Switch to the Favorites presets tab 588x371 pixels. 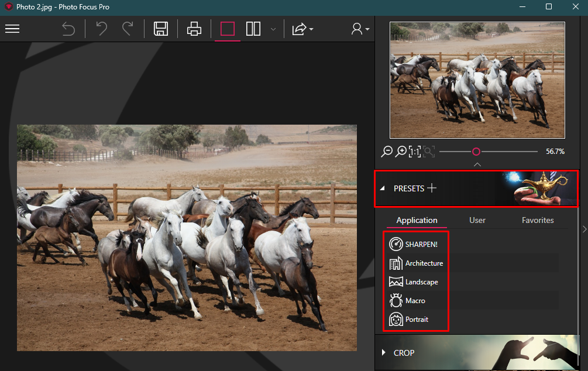click(x=538, y=220)
